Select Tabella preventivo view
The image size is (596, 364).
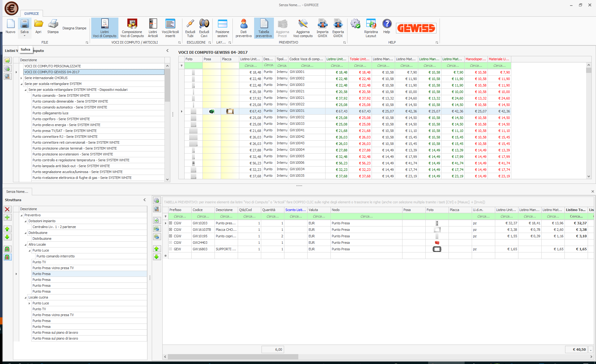(x=264, y=28)
